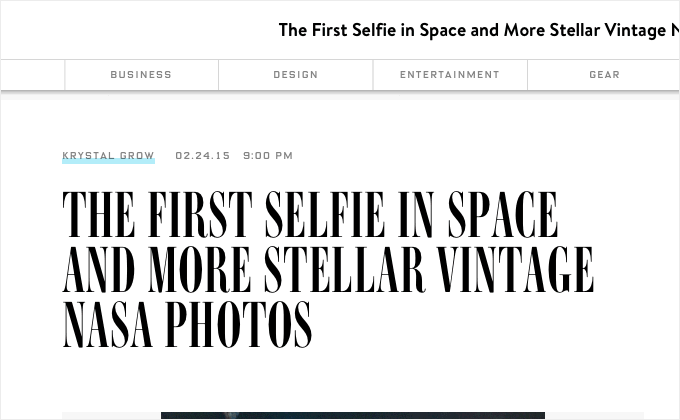The image size is (680, 420).
Task: Click the 02.24.15 publication date
Action: point(203,156)
